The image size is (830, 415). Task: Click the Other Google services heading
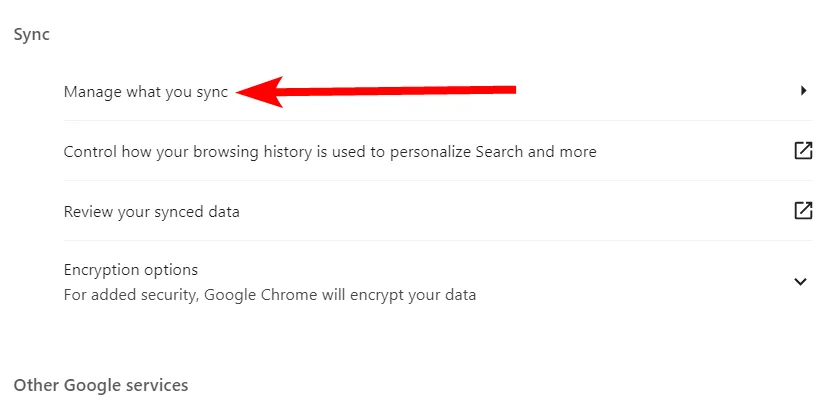pos(100,385)
